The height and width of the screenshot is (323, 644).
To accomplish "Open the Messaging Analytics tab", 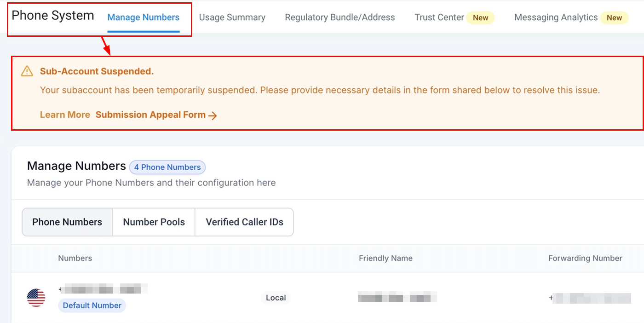I will pyautogui.click(x=556, y=17).
